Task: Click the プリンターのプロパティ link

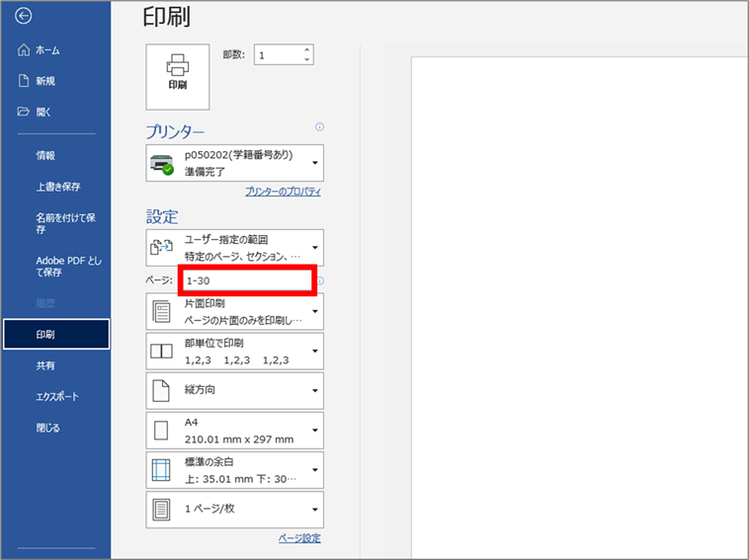Action: click(283, 192)
